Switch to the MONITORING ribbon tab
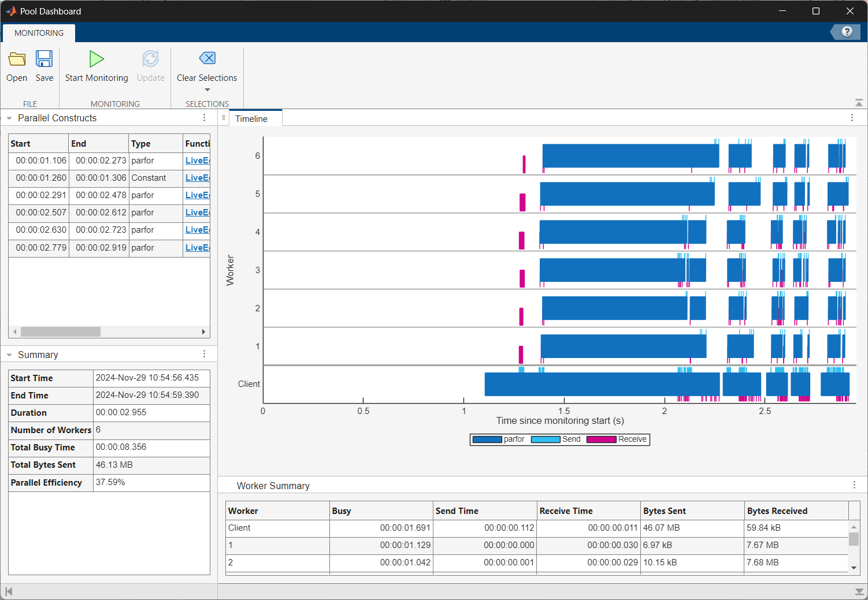This screenshot has width=868, height=600. [x=38, y=32]
